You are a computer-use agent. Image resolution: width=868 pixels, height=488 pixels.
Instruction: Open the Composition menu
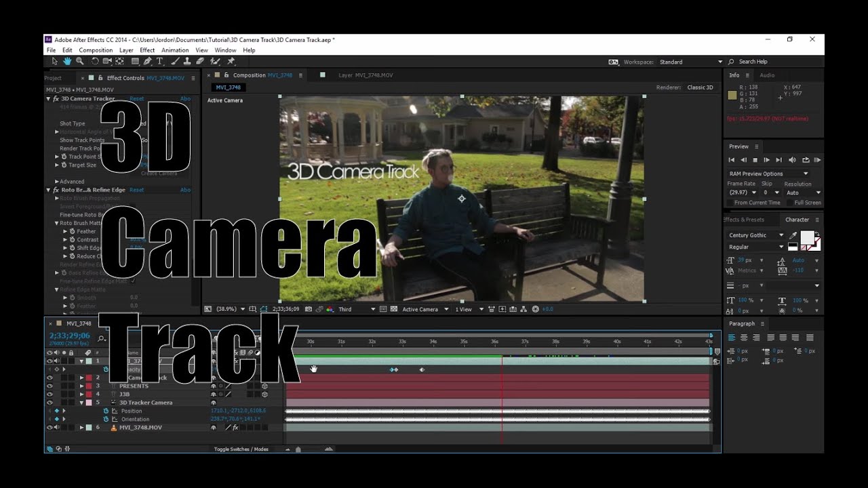[96, 50]
